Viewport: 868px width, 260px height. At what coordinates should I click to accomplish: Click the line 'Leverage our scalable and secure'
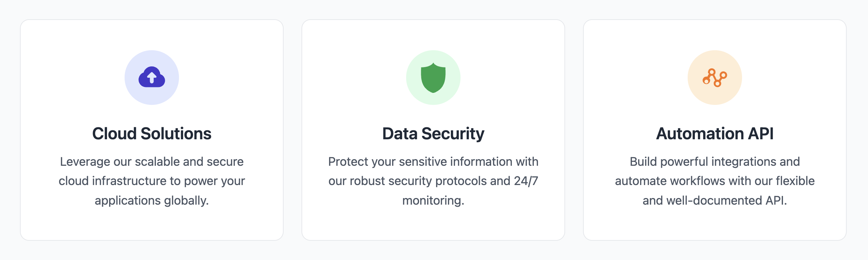[x=152, y=162]
